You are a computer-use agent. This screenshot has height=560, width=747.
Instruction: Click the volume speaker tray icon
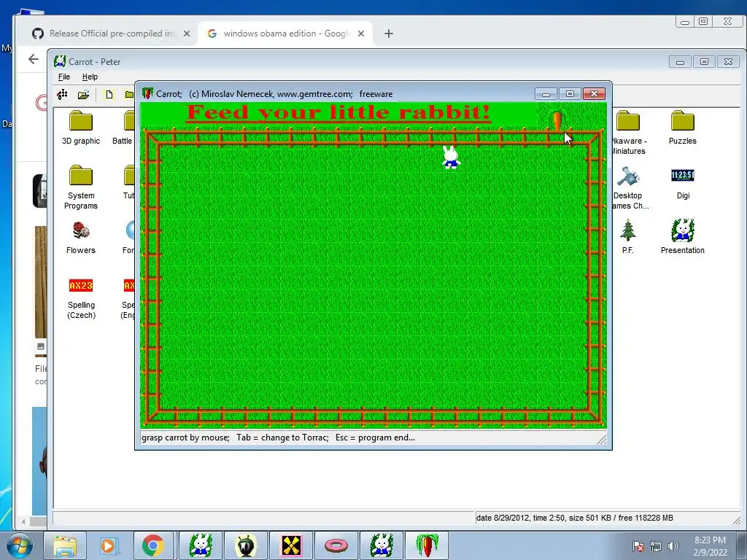[x=673, y=546]
